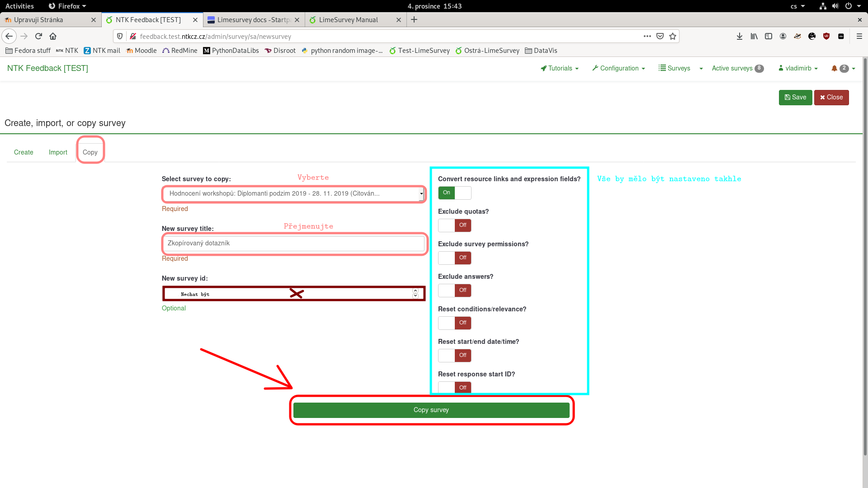Click the browser home icon

pos(53,36)
